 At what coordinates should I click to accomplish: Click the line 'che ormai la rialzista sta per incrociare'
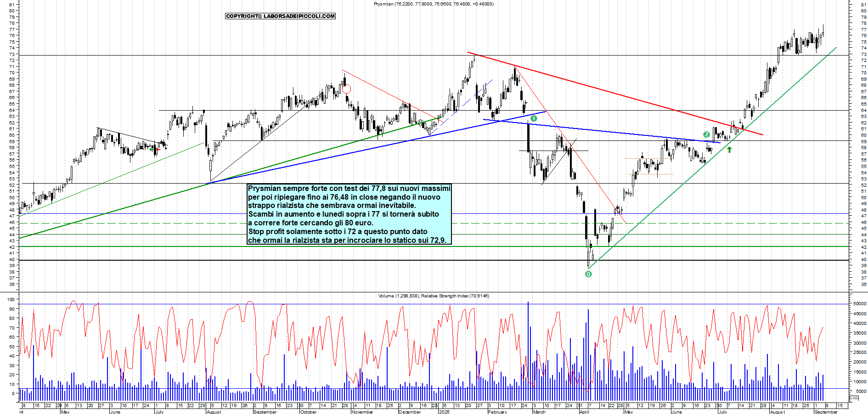tap(347, 240)
